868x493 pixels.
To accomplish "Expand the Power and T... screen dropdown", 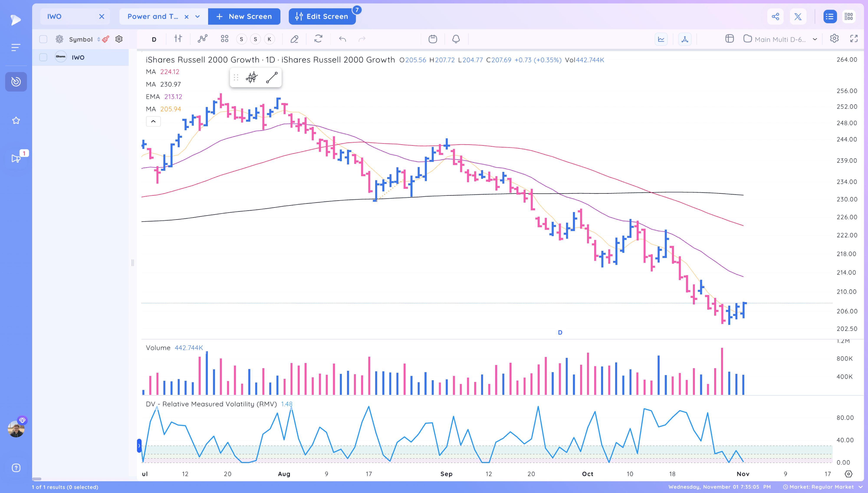I will (198, 16).
